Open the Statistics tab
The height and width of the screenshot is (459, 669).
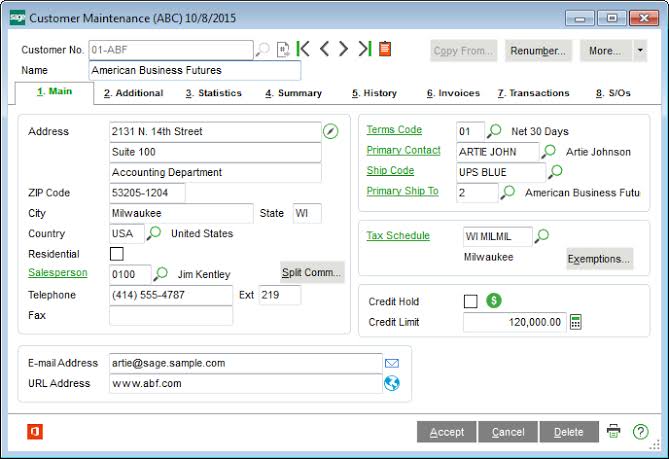tap(214, 93)
